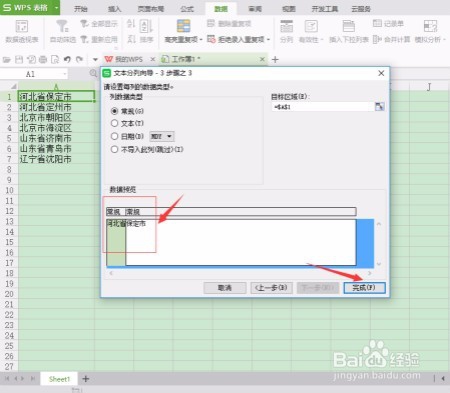Click the A1 name box field

pos(31,74)
